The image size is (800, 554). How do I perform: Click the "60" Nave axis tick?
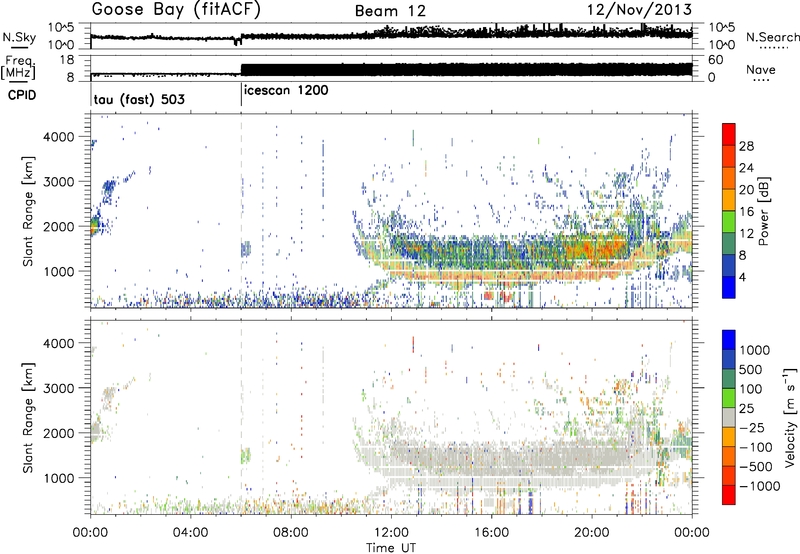[x=716, y=60]
